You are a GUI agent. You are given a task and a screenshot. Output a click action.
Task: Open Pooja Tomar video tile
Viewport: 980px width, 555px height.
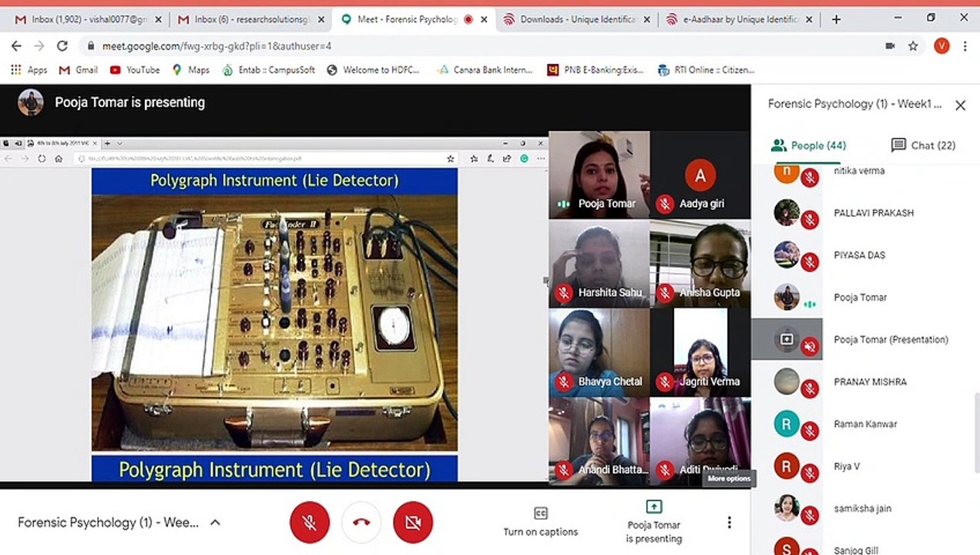(x=599, y=175)
